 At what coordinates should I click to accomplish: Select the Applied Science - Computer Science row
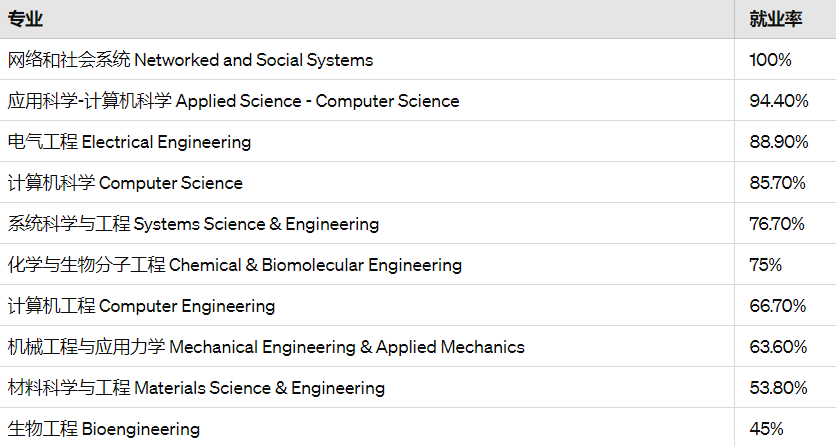pyautogui.click(x=418, y=101)
